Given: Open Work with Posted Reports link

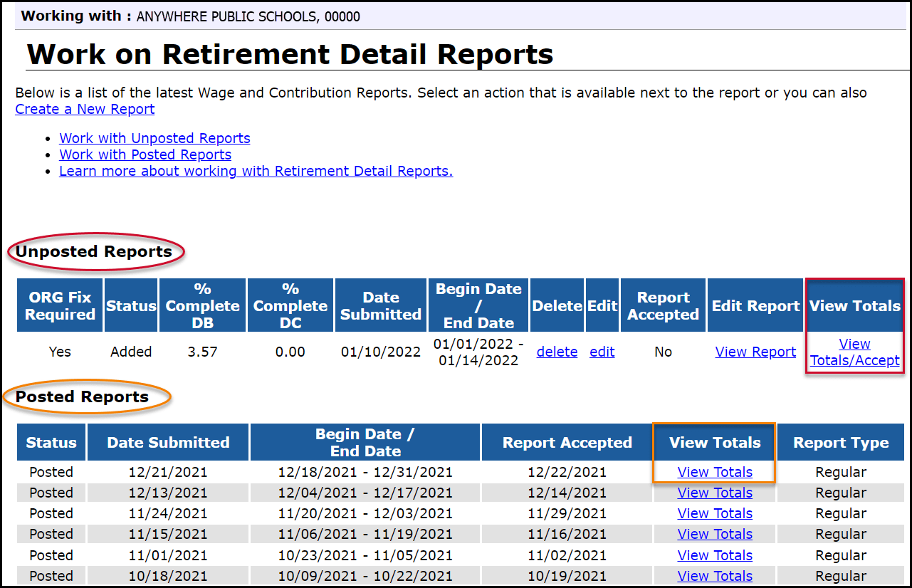Looking at the screenshot, I should tap(145, 154).
